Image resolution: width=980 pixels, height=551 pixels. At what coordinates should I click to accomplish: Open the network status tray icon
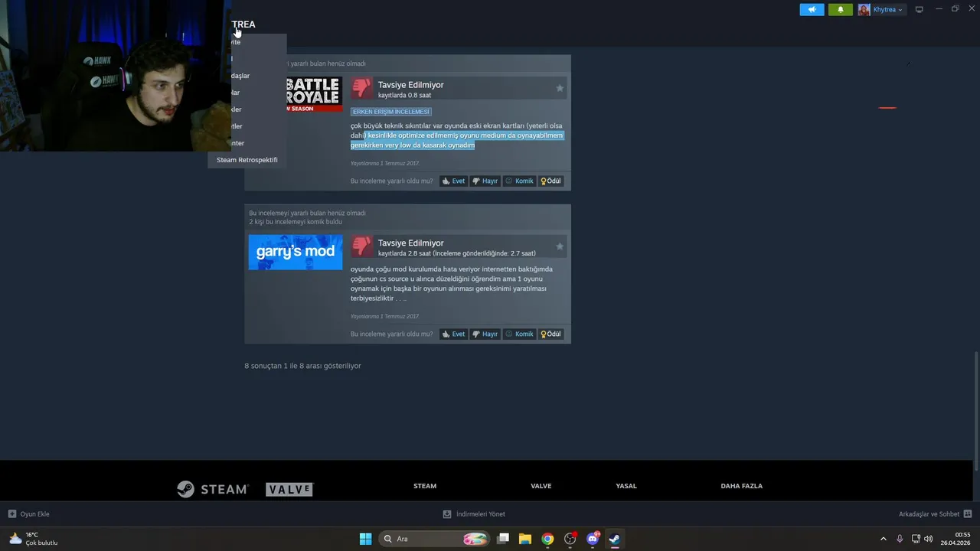[916, 539]
